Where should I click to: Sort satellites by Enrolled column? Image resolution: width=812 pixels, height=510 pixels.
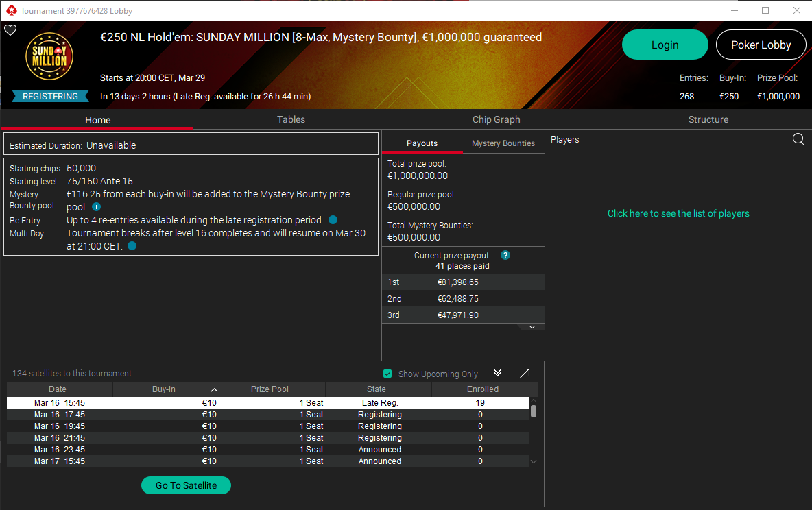click(x=483, y=389)
